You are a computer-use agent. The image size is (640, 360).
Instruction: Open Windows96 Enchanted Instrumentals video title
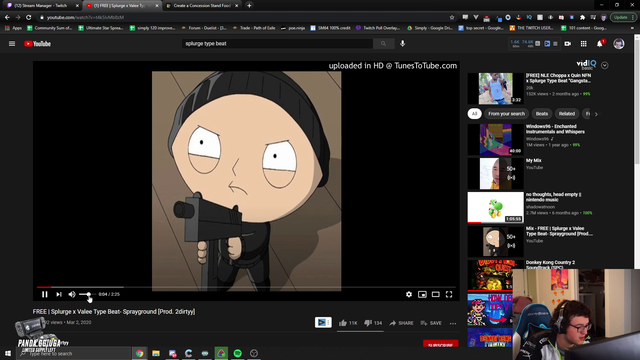click(x=555, y=129)
